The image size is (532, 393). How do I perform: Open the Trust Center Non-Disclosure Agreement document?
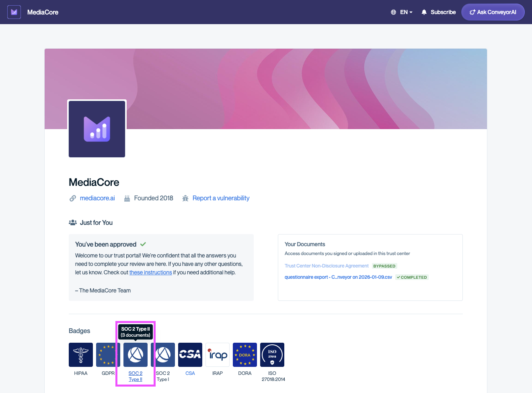tap(327, 266)
